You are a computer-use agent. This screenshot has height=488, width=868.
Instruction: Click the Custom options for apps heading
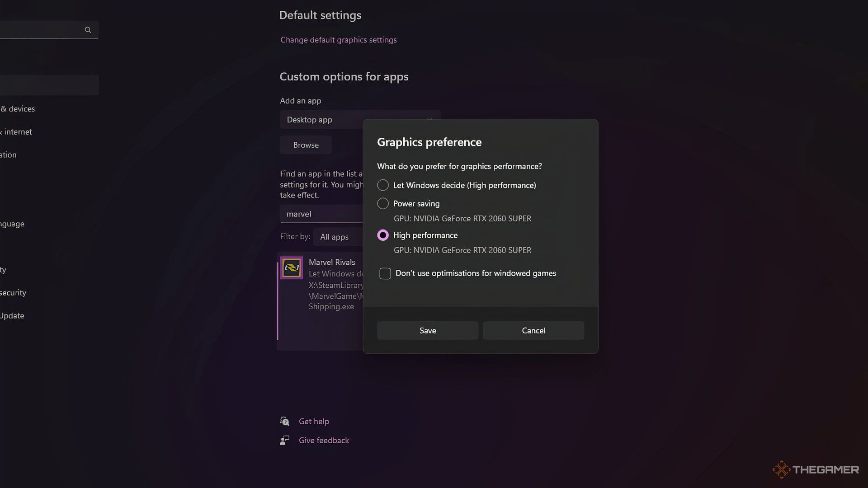344,77
